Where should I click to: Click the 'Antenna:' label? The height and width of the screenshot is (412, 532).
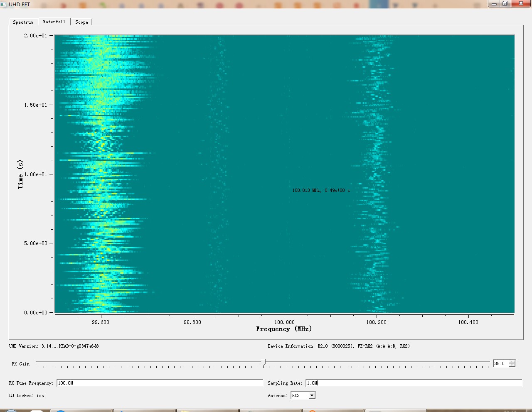[x=278, y=395]
